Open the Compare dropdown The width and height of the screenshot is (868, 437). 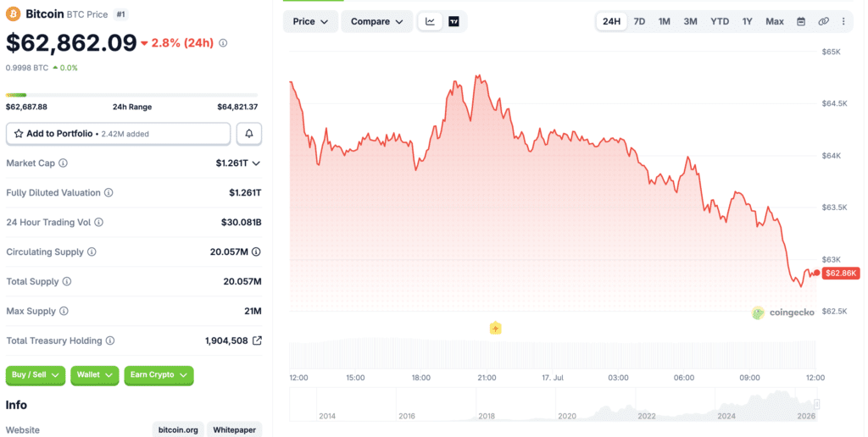point(377,21)
